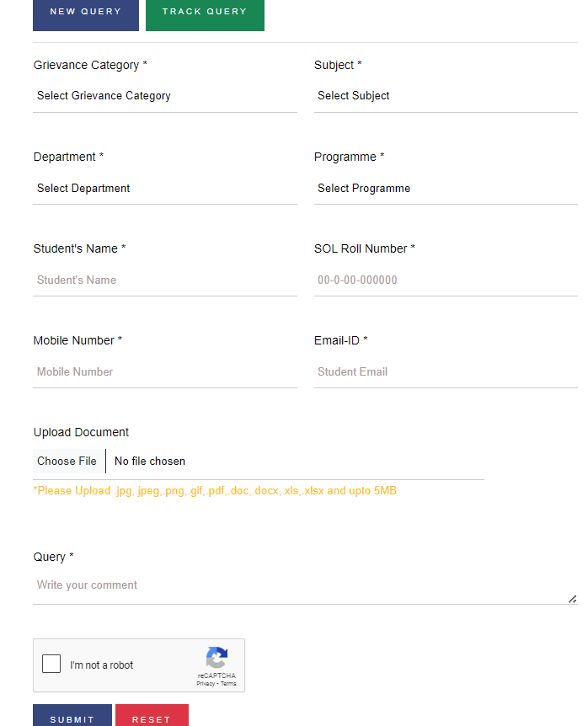588x726 pixels.
Task: Click the SOL Roll Number field
Action: [446, 280]
